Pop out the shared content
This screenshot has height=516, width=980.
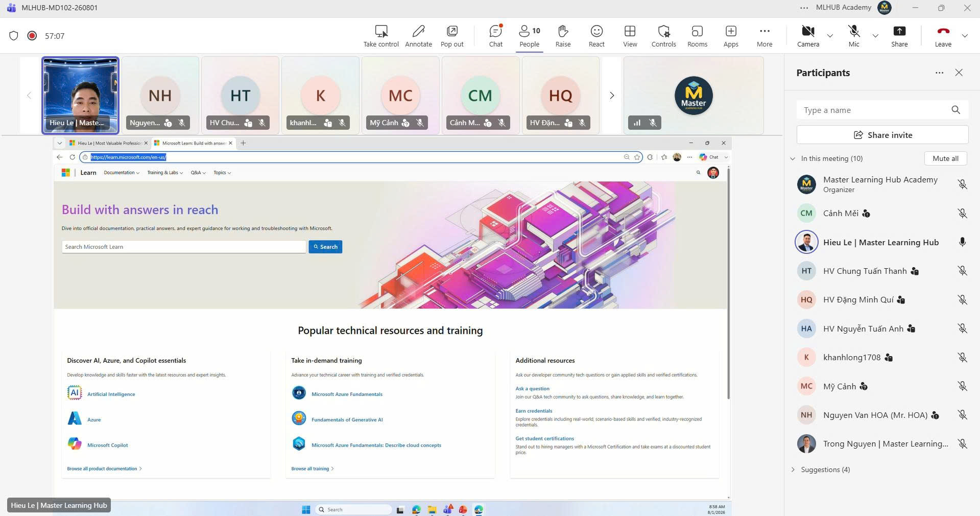[452, 36]
